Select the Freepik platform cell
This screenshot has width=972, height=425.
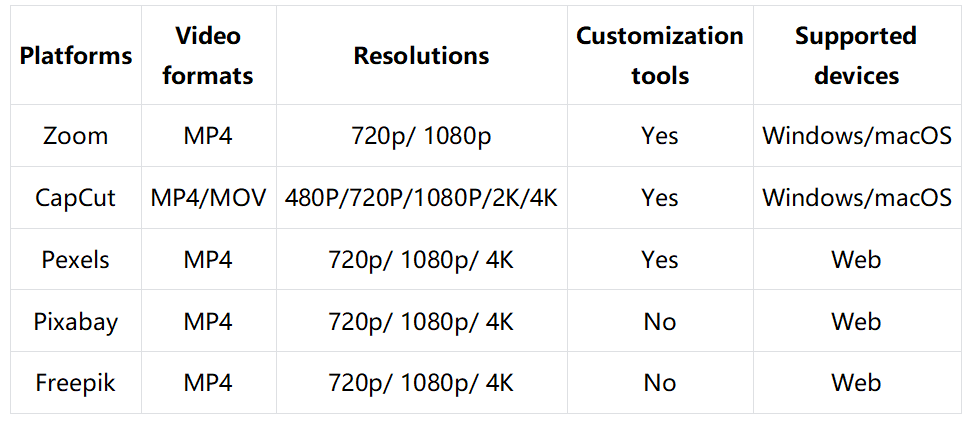(x=76, y=382)
